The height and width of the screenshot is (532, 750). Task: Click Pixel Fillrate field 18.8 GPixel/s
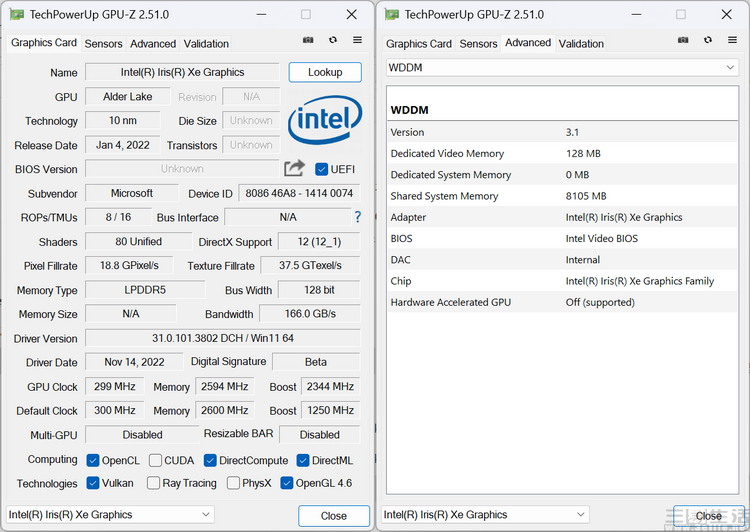(x=129, y=266)
